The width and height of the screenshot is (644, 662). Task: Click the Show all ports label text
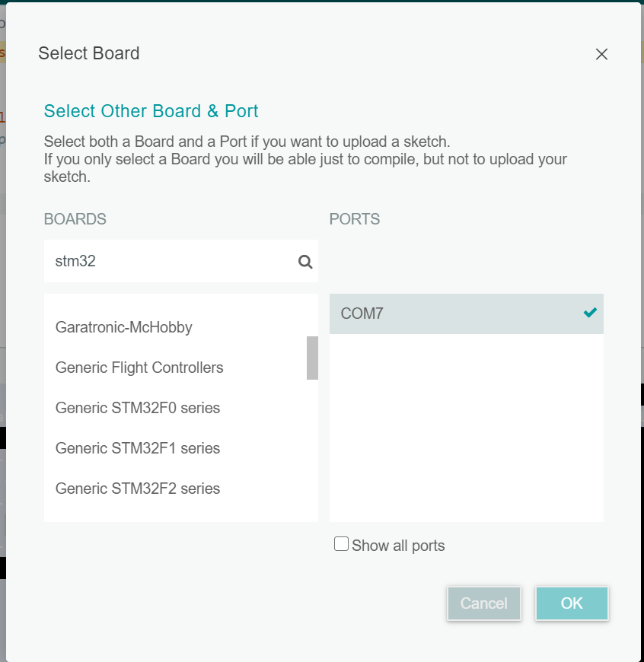[x=399, y=545]
